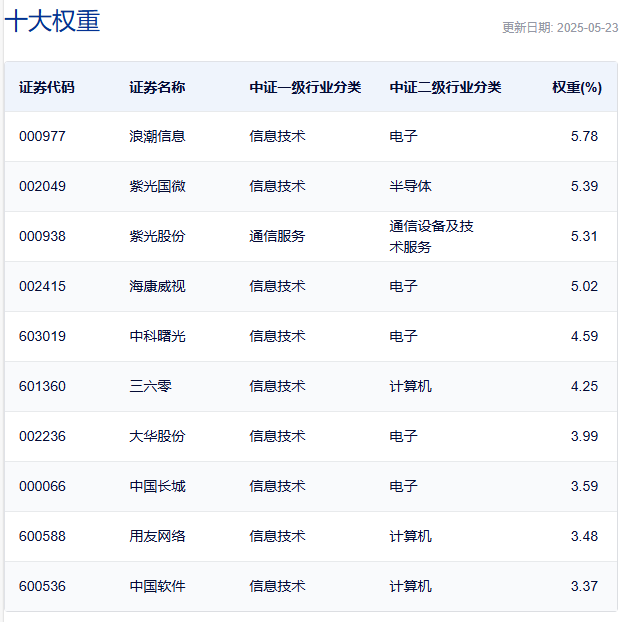This screenshot has height=622, width=624.
Task: Click 计算机 in the 用友网络 row
Action: coord(410,536)
